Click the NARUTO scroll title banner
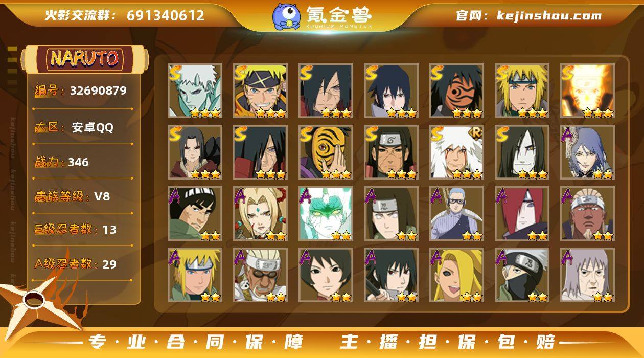The width and height of the screenshot is (644, 358). point(85,59)
